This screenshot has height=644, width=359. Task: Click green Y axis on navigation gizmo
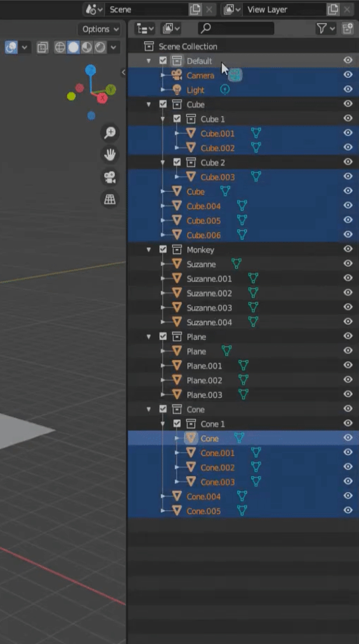pyautogui.click(x=111, y=89)
